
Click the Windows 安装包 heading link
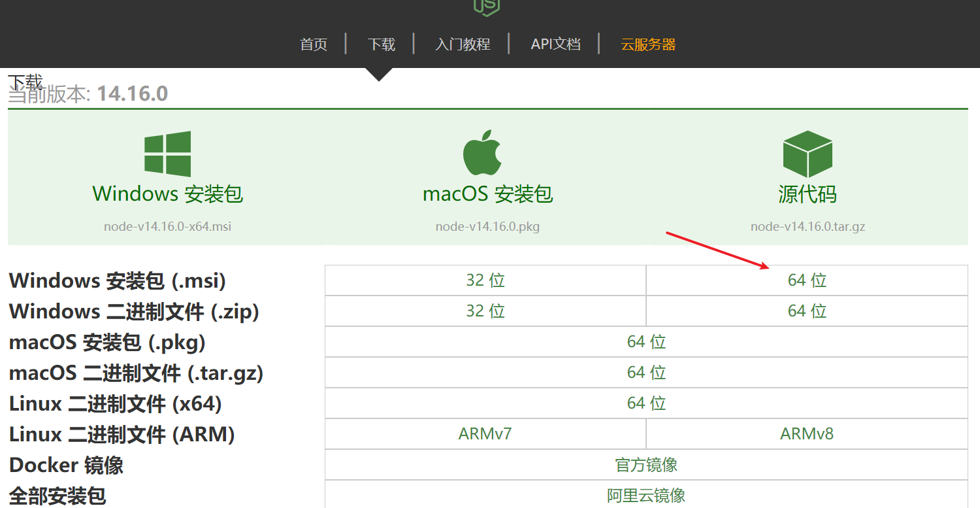168,194
